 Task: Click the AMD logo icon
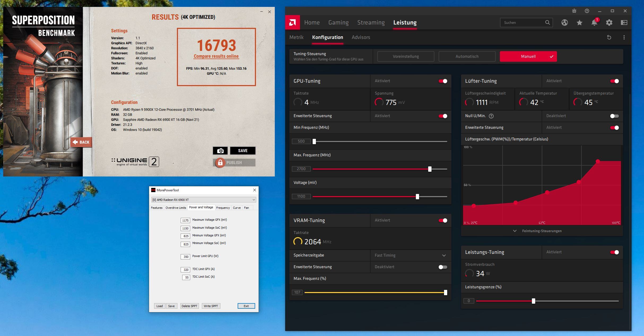[292, 23]
